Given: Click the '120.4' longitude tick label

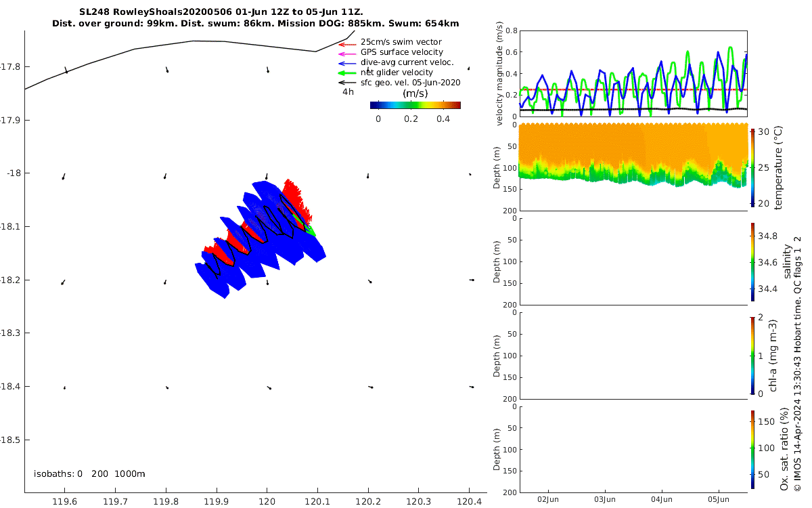Looking at the screenshot, I should pyautogui.click(x=469, y=502).
